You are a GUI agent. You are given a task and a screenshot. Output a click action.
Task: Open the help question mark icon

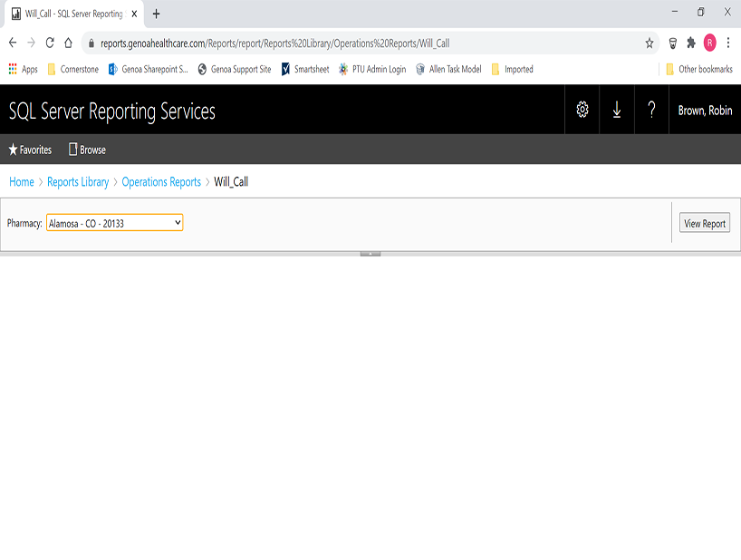[x=651, y=110]
